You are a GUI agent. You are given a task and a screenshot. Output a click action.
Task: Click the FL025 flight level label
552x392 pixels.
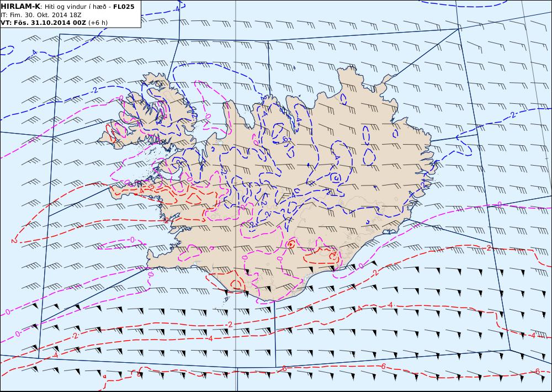(x=124, y=7)
